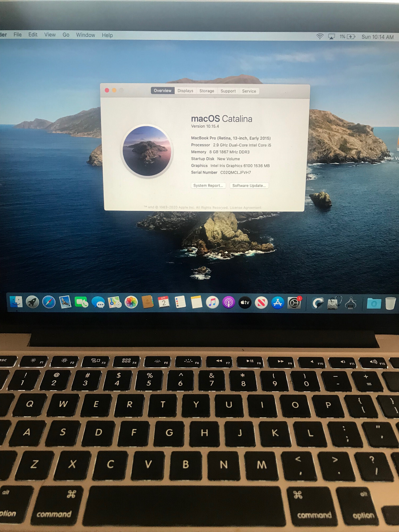The image size is (399, 532).
Task: Open the License Agreement link
Action: point(245,207)
